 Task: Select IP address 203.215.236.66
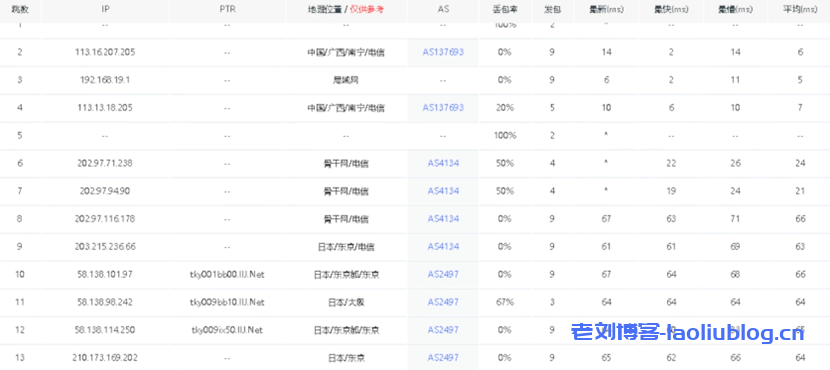(x=105, y=246)
